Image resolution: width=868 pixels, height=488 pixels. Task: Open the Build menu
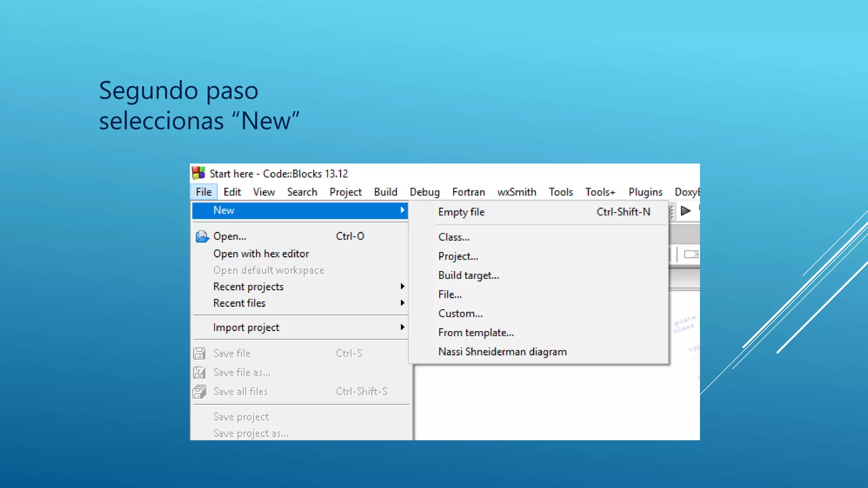pos(386,192)
